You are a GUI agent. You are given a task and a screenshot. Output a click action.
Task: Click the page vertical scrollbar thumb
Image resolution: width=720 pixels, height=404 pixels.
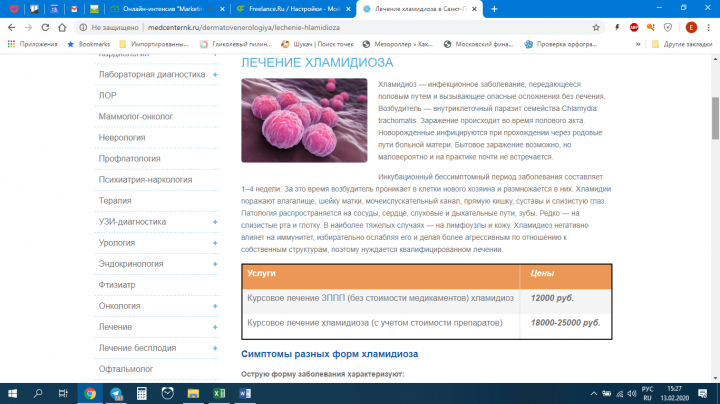tap(715, 118)
